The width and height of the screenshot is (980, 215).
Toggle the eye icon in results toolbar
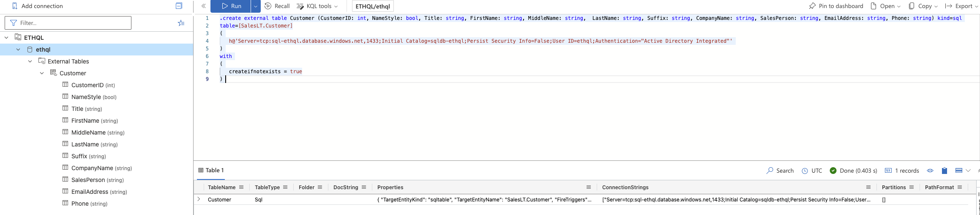(x=930, y=171)
